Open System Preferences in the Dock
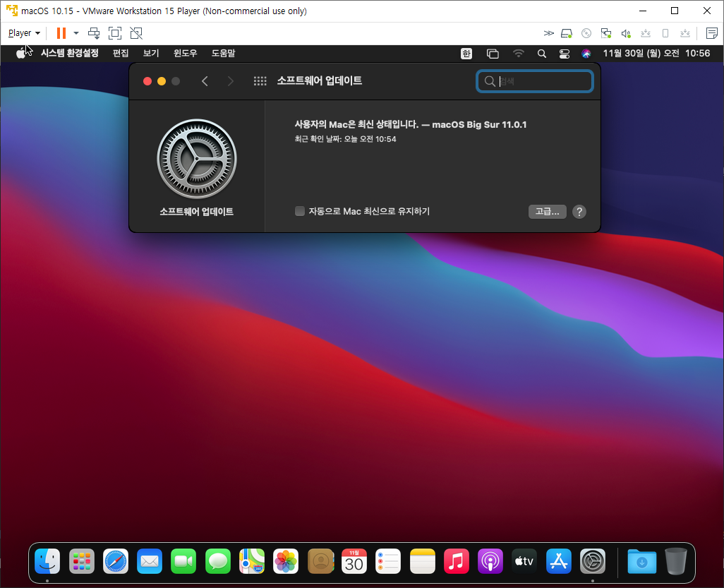This screenshot has height=588, width=724. [593, 561]
